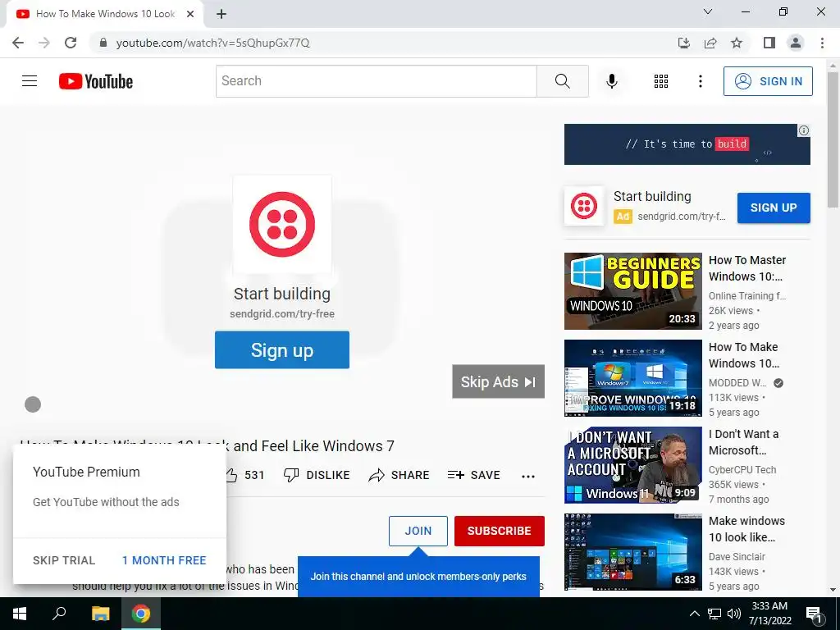840x630 pixels.
Task: Select the address bar URL
Action: [212, 43]
